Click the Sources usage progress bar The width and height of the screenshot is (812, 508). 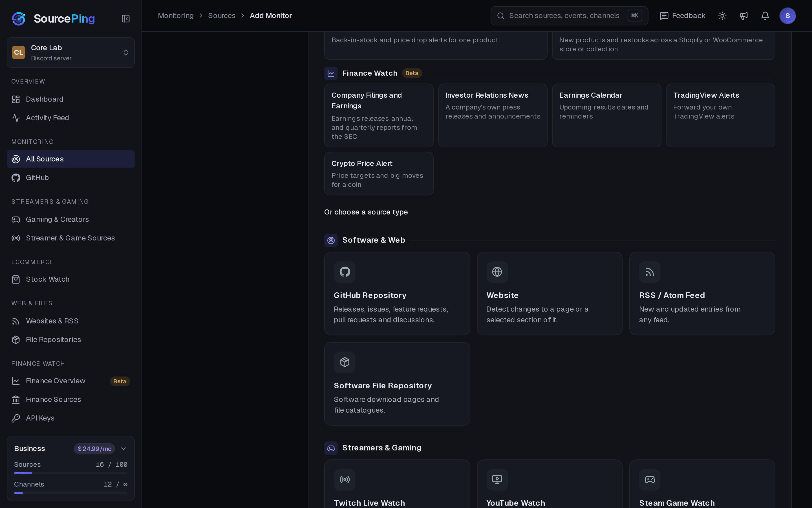click(x=71, y=473)
